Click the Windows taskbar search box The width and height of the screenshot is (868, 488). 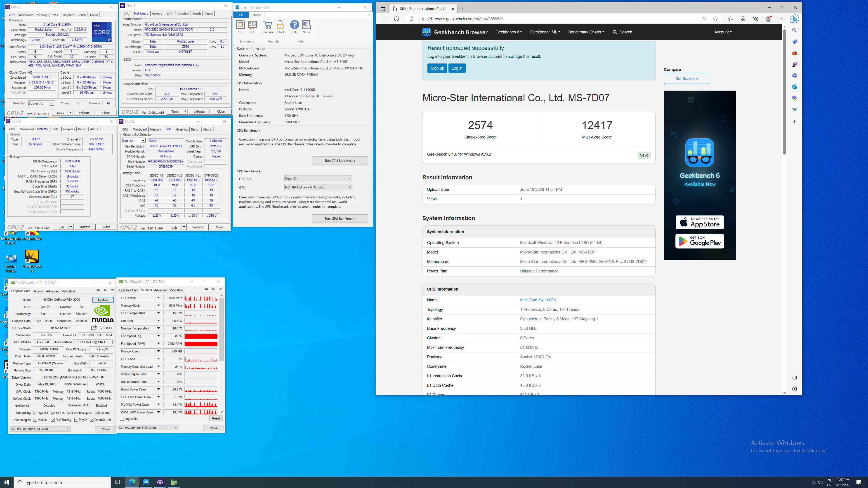[x=62, y=482]
